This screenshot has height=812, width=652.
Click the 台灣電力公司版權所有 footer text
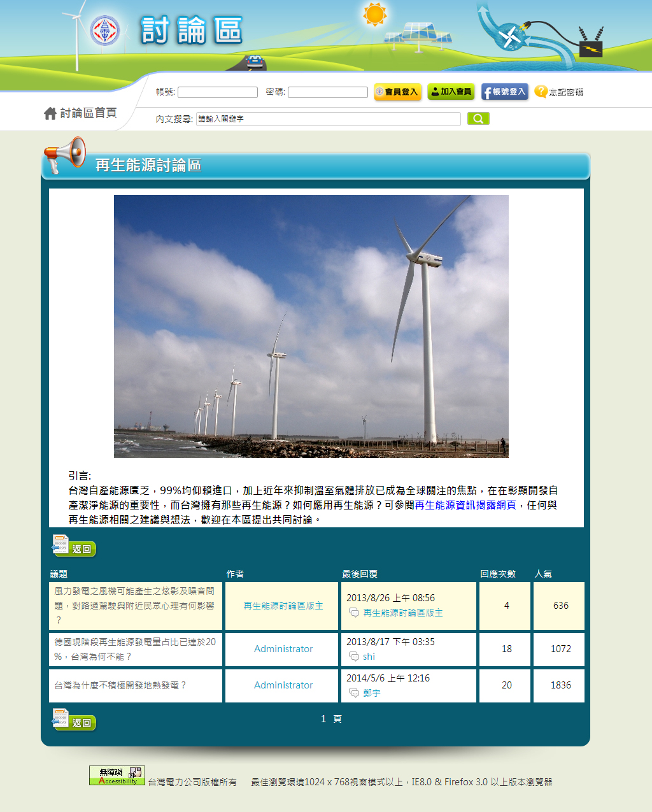[x=192, y=782]
